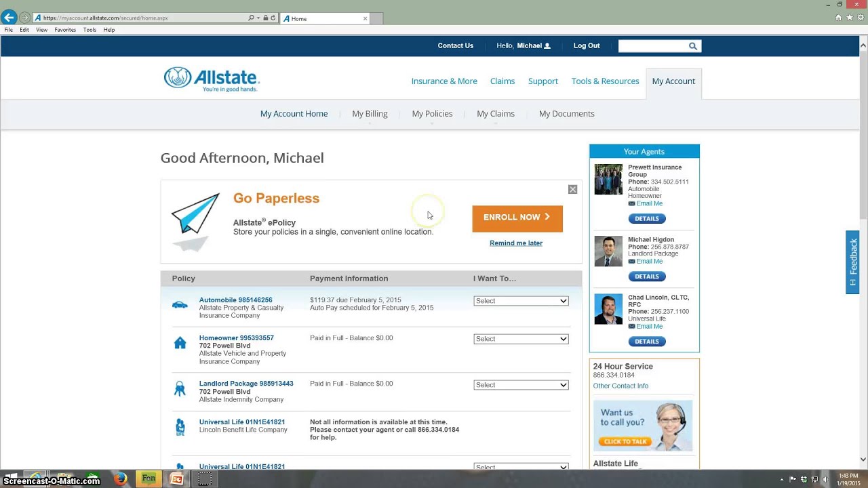Image resolution: width=868 pixels, height=488 pixels.
Task: Click envelope icon for Chad Lincoln email
Action: tap(631, 326)
